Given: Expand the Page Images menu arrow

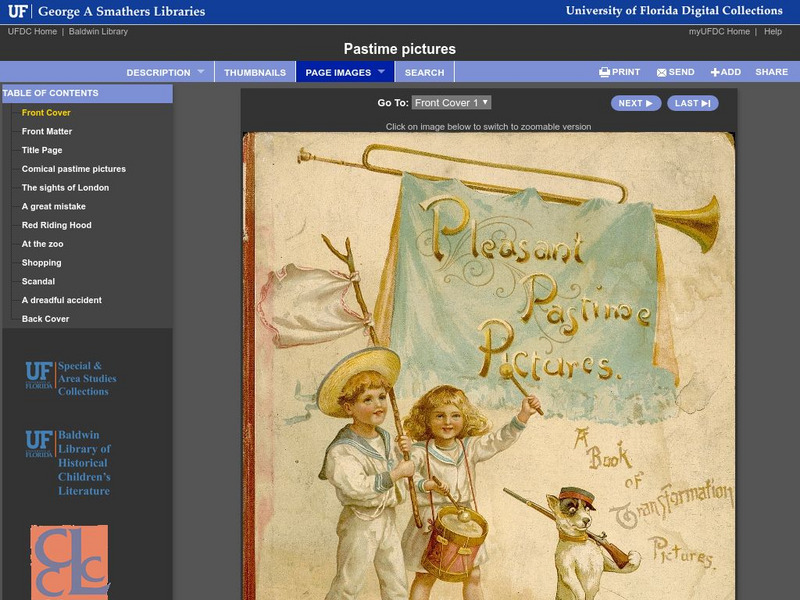Looking at the screenshot, I should point(381,72).
